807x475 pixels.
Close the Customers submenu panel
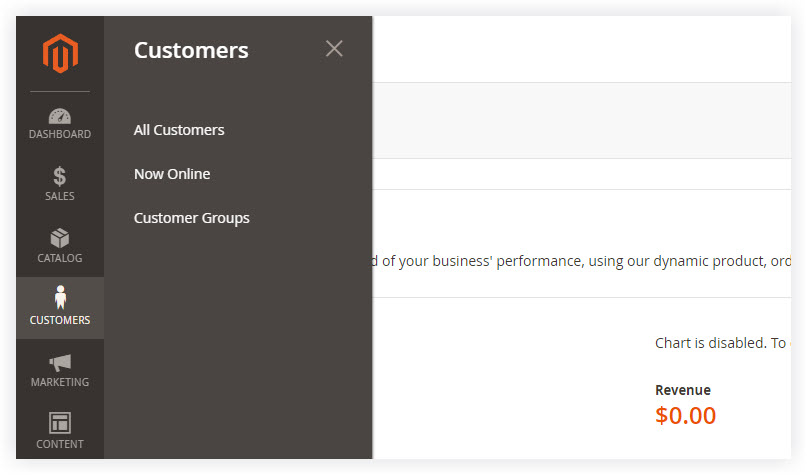click(334, 49)
